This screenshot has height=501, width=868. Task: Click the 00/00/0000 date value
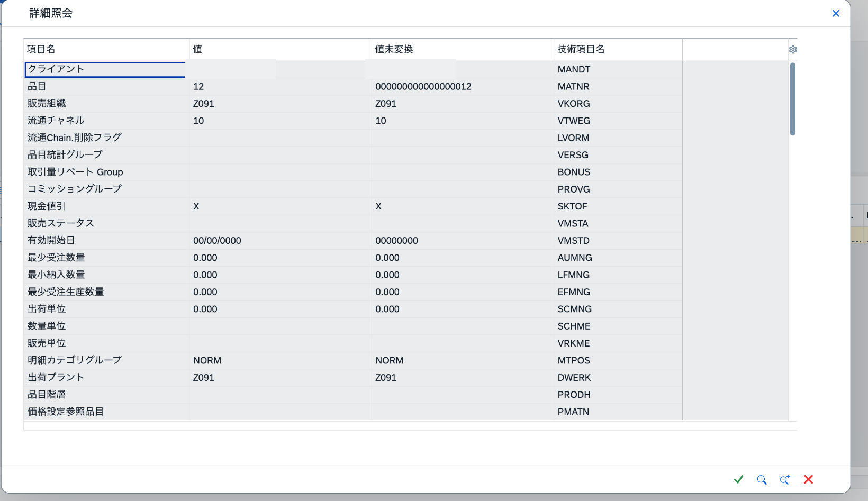coord(217,241)
